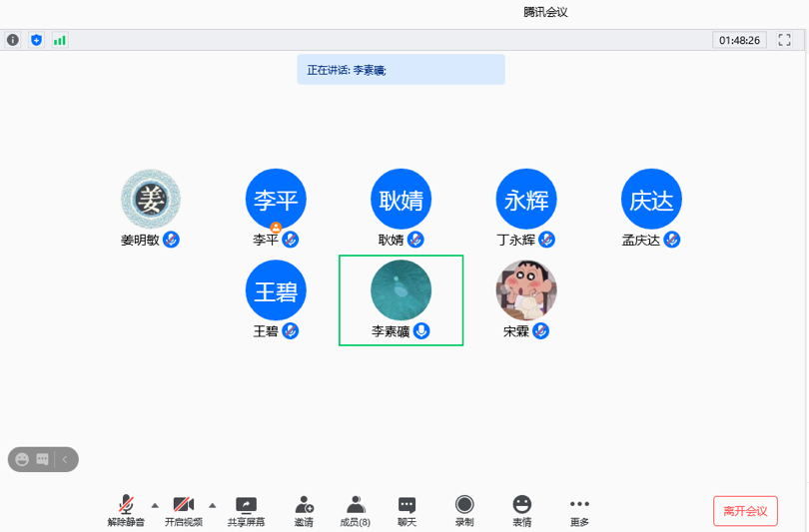Screen dimensions: 809x532
Task: Open the 成员(8) members list
Action: (355, 511)
